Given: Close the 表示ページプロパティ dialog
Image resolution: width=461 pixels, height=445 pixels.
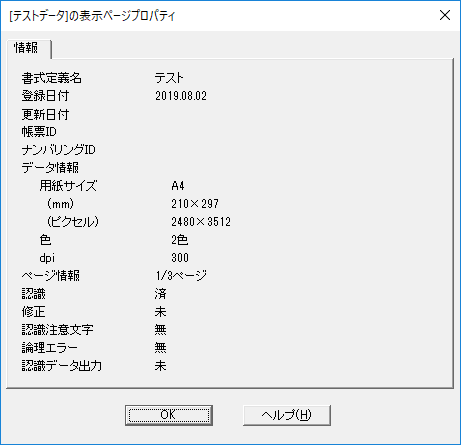Looking at the screenshot, I should 445,15.
